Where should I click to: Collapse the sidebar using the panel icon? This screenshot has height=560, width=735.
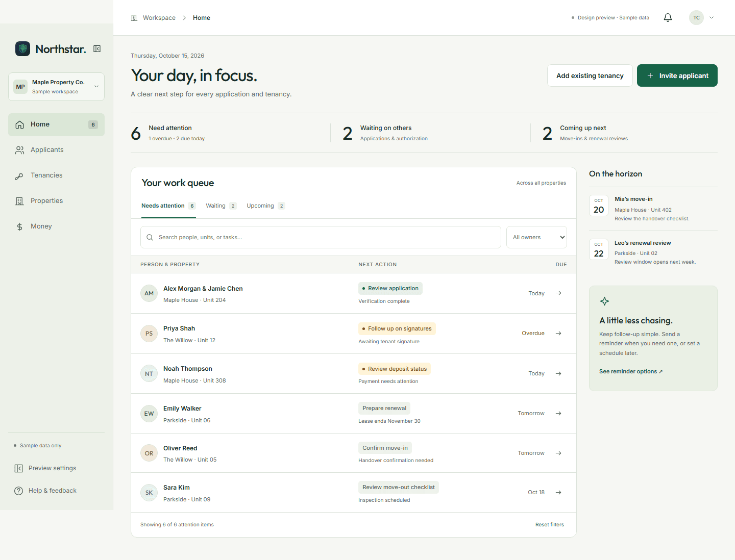tap(97, 49)
